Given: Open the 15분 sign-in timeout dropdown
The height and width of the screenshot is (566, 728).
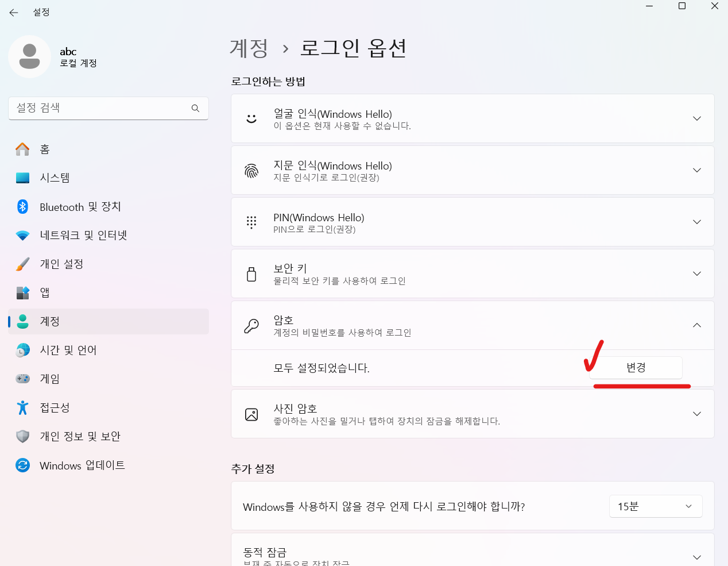Looking at the screenshot, I should pos(656,506).
